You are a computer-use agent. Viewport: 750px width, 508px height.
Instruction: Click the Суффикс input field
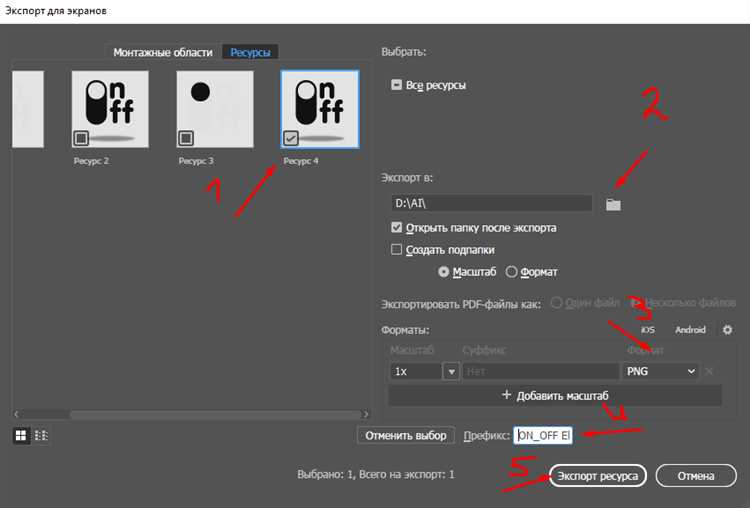click(x=540, y=371)
